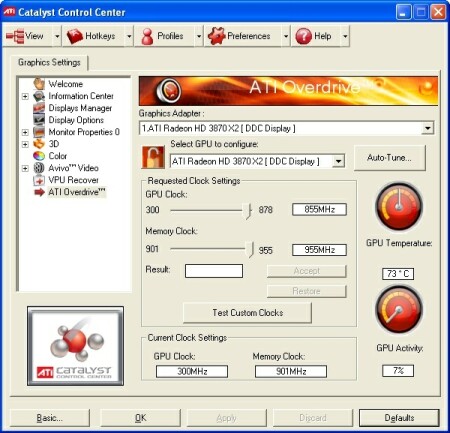The image size is (450, 433).
Task: Click the GPU Clock slider thumb
Action: 248,210
